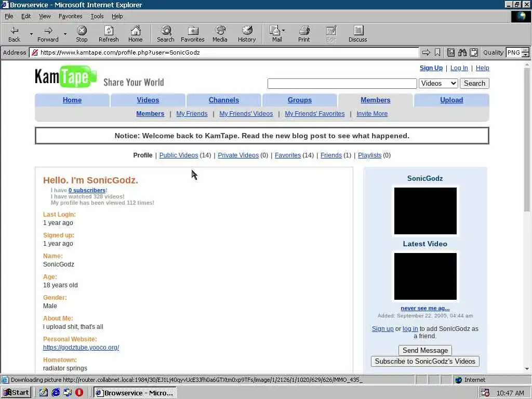Open the Help menu
The height and width of the screenshot is (399, 532).
click(117, 16)
